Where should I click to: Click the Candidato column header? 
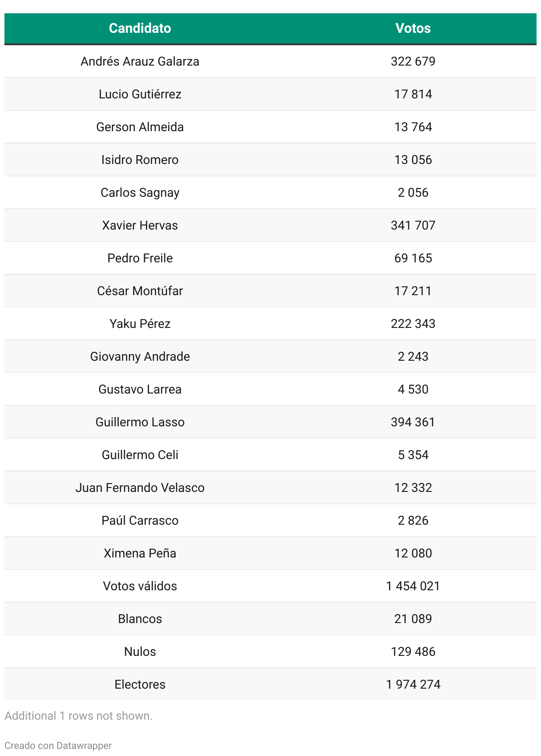(x=140, y=28)
